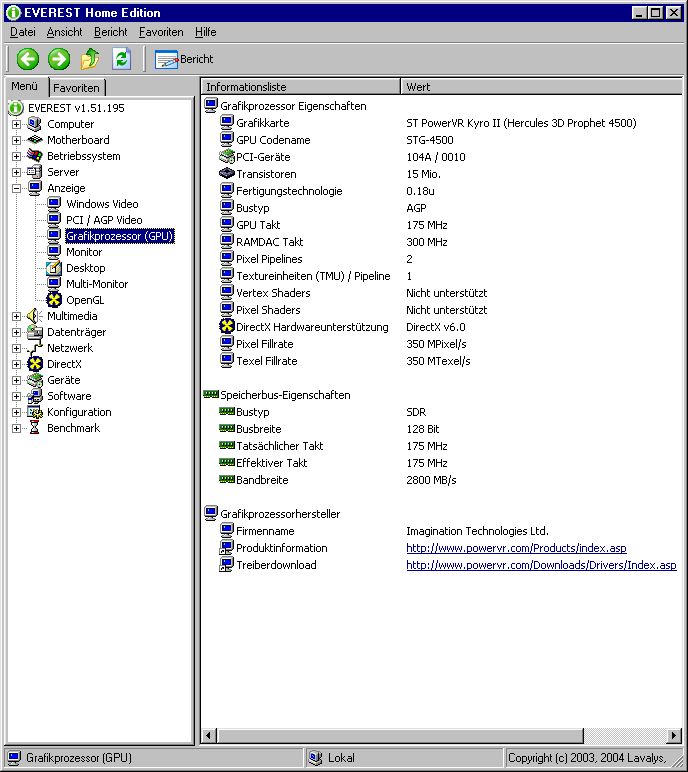
Task: Expand the Betriebssystem tree node
Action: pos(16,156)
